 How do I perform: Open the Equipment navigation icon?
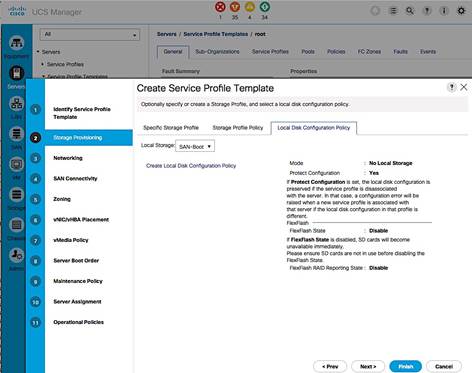[16, 43]
